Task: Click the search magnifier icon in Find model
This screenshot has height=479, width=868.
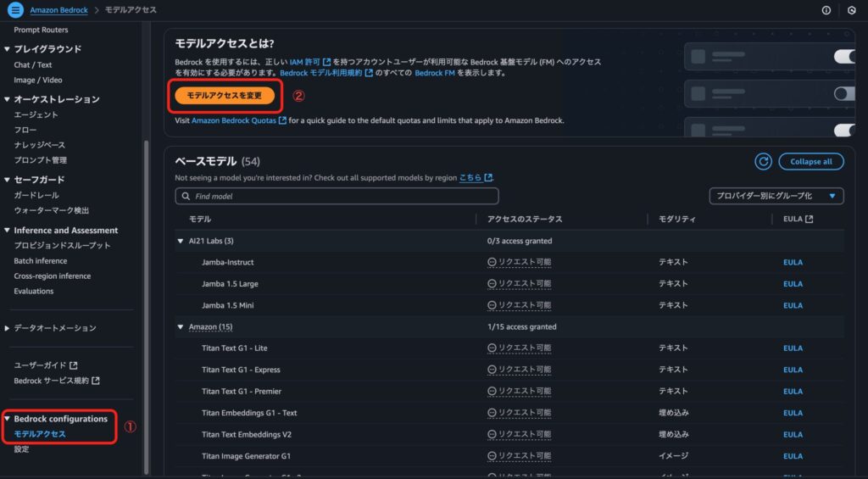Action: point(186,196)
